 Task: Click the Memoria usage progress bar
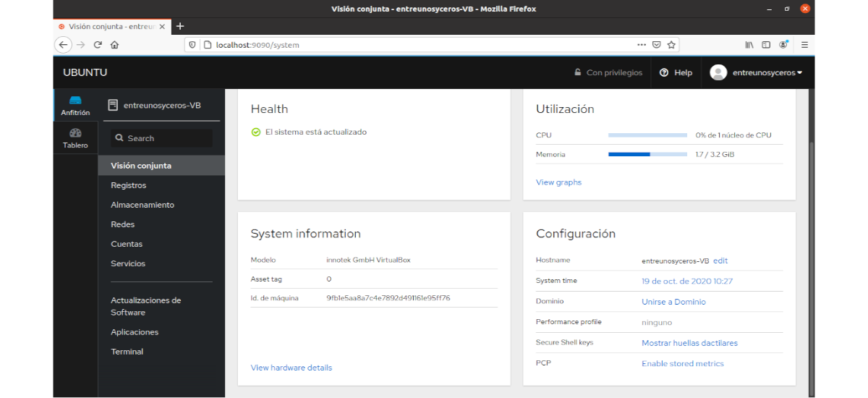pos(647,154)
